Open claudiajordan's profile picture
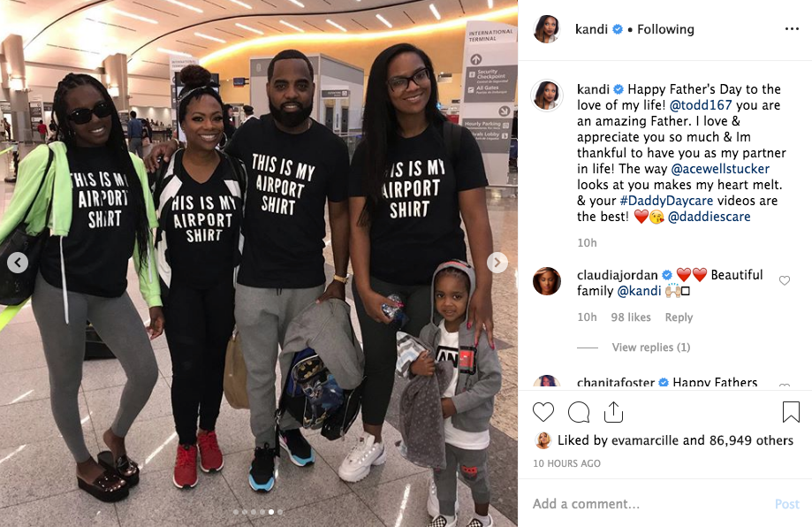The width and height of the screenshot is (812, 527). pyautogui.click(x=547, y=281)
